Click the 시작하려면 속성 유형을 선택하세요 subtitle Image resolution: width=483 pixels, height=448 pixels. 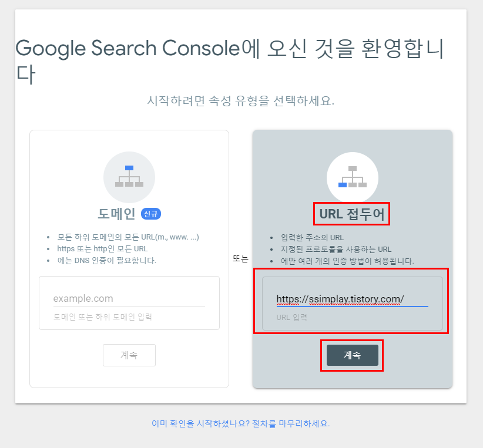tap(240, 100)
